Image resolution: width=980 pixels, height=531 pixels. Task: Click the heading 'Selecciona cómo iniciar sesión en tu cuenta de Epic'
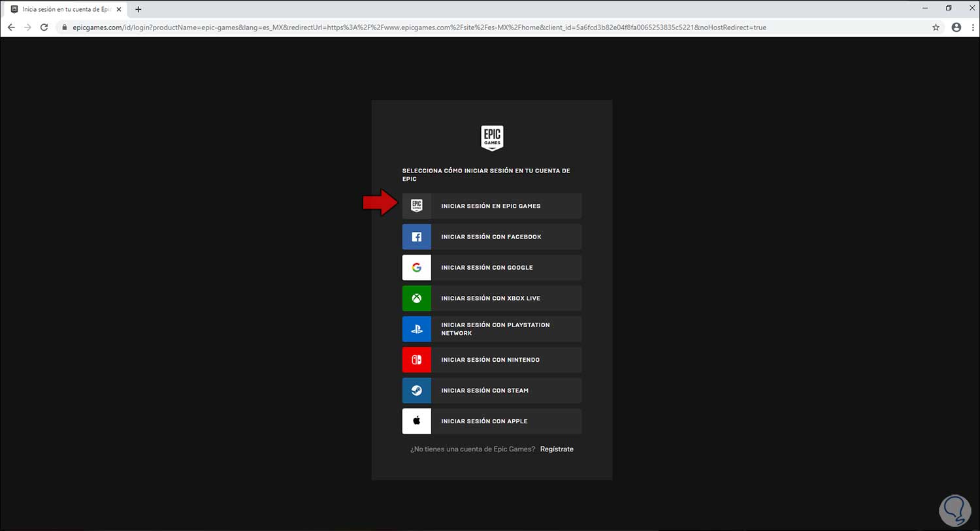point(486,174)
